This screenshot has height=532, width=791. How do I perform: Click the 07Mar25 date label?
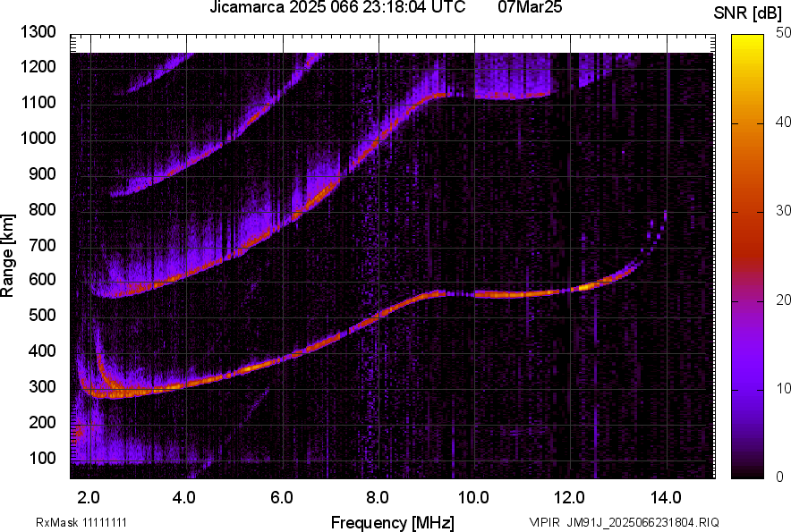(x=530, y=6)
